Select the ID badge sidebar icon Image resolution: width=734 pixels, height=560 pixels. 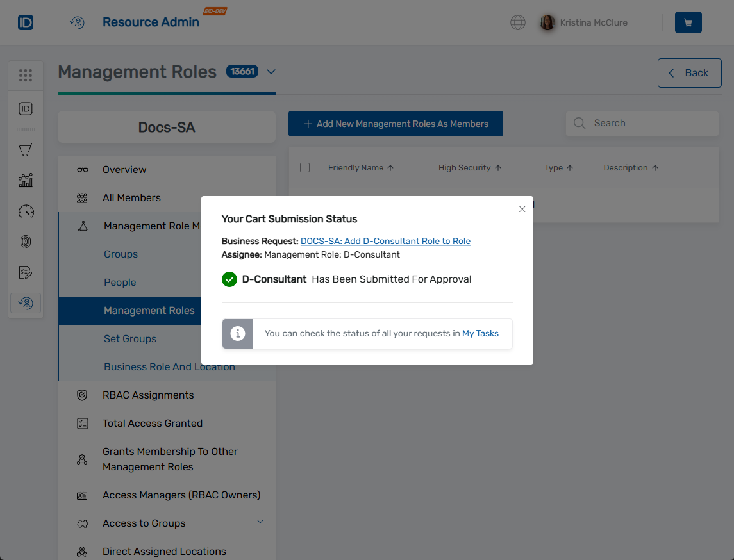26,108
